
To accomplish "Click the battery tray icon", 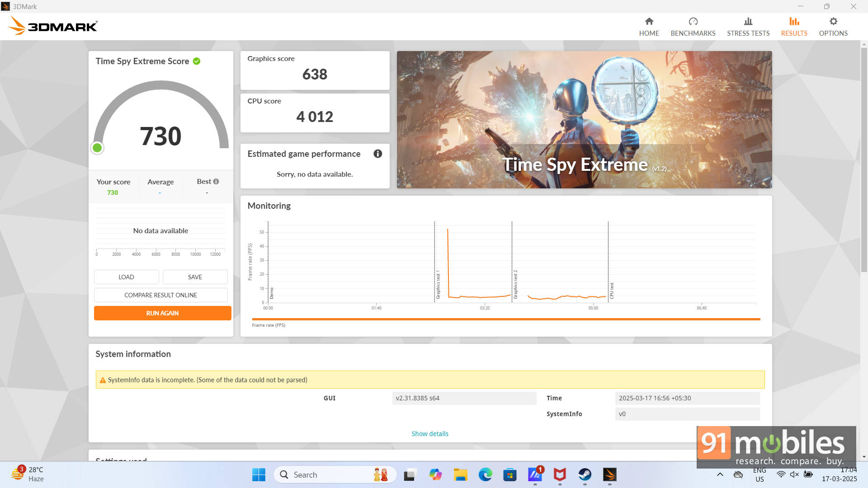I will coord(808,474).
